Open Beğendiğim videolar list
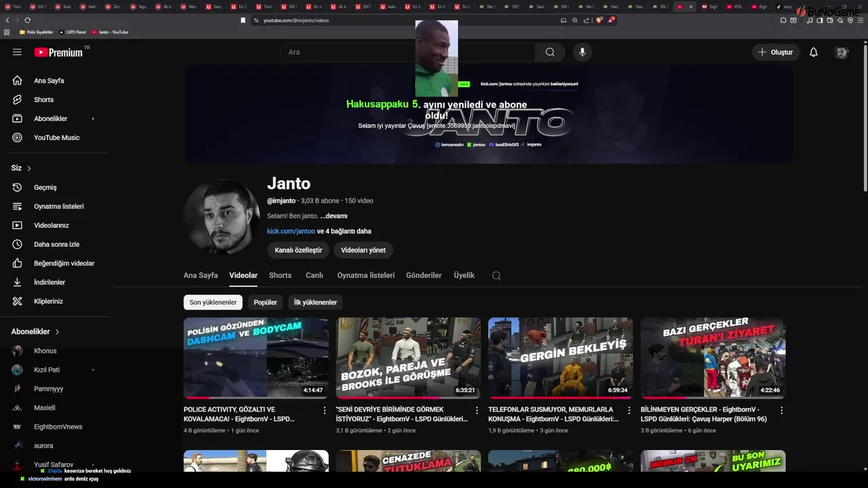 click(x=54, y=263)
